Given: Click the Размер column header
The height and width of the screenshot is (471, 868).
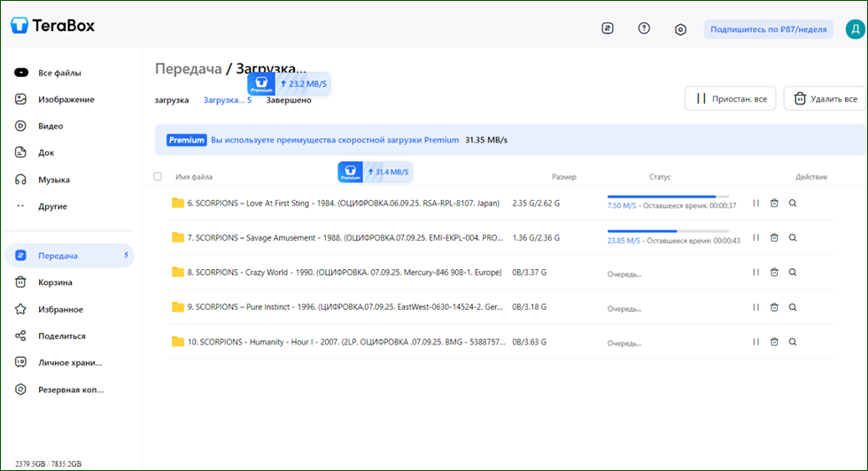Looking at the screenshot, I should pyautogui.click(x=564, y=177).
